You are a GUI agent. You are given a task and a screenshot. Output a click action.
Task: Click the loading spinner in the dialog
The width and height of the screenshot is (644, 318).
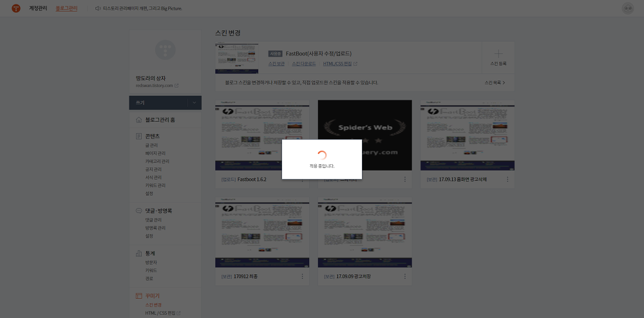(322, 154)
